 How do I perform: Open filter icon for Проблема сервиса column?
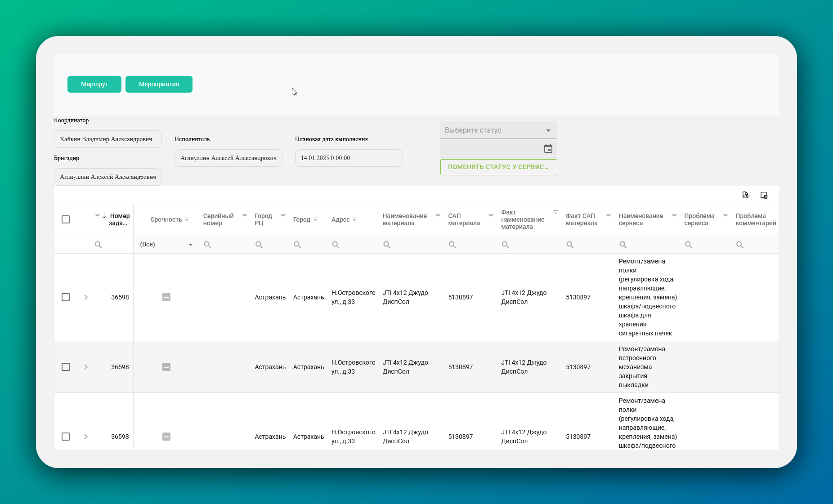tap(725, 216)
